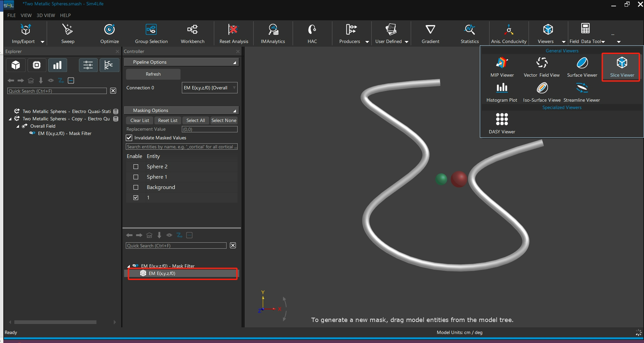Check the Background entity checkbox

click(x=136, y=187)
